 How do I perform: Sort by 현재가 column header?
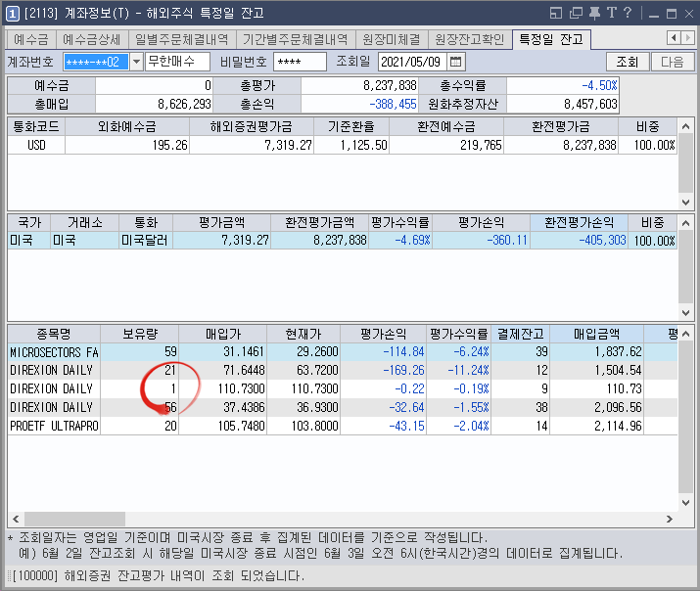(303, 334)
